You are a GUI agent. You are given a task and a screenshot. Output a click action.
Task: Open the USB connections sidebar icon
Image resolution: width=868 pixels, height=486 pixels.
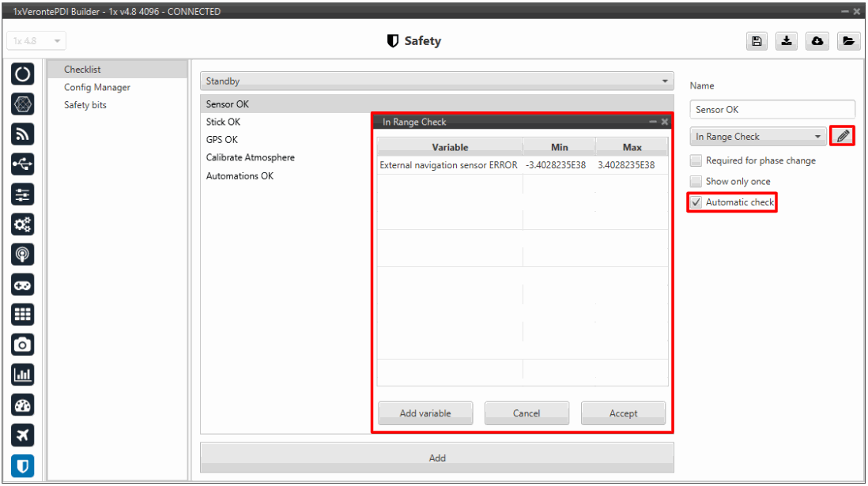(23, 164)
